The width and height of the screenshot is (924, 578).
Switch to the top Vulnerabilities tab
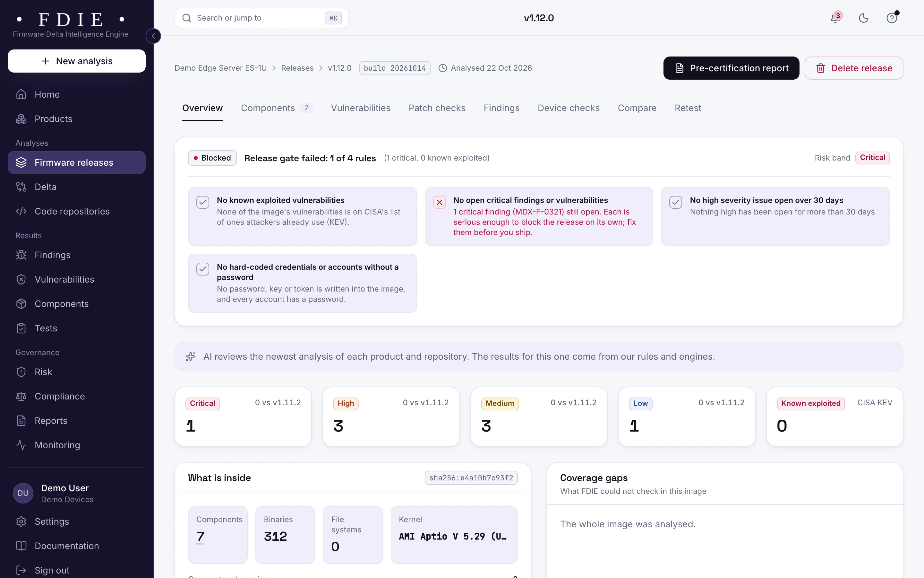coord(360,108)
